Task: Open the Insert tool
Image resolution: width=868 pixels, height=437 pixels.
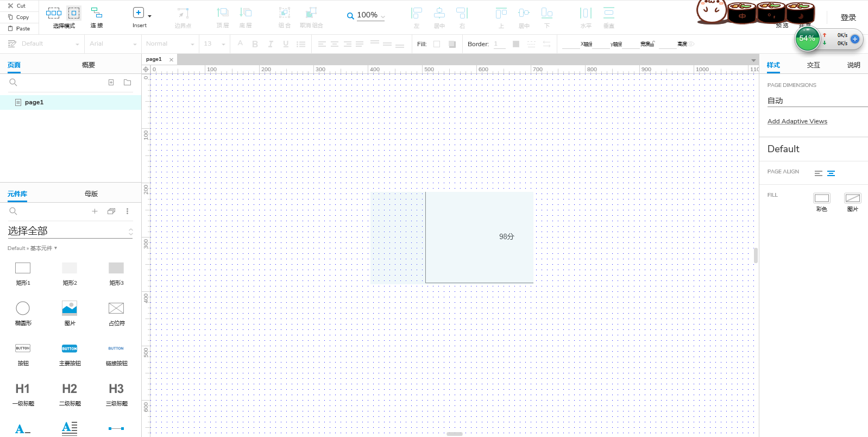Action: click(x=139, y=17)
